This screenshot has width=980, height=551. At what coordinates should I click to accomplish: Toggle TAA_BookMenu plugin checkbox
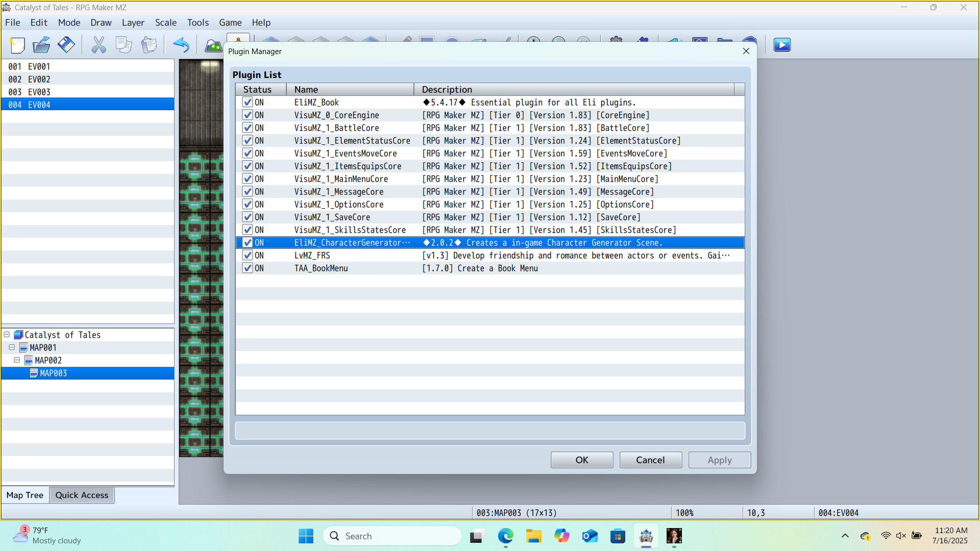[x=248, y=268]
